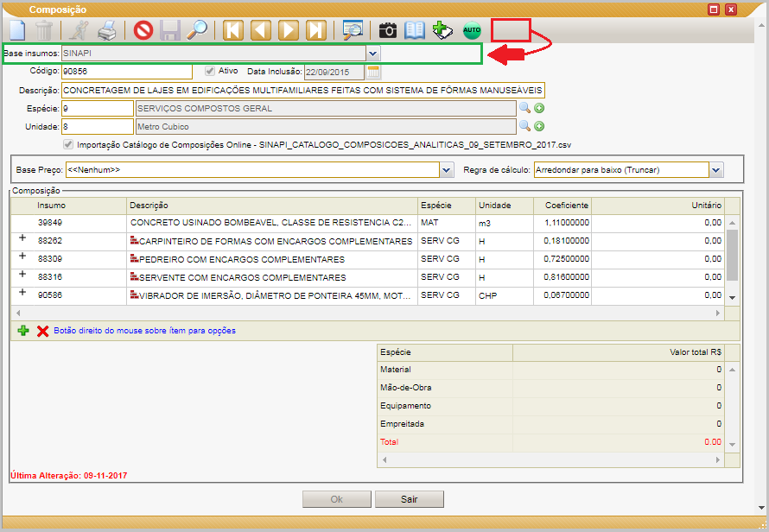
Task: Click the floppy disk save icon
Action: (x=170, y=30)
